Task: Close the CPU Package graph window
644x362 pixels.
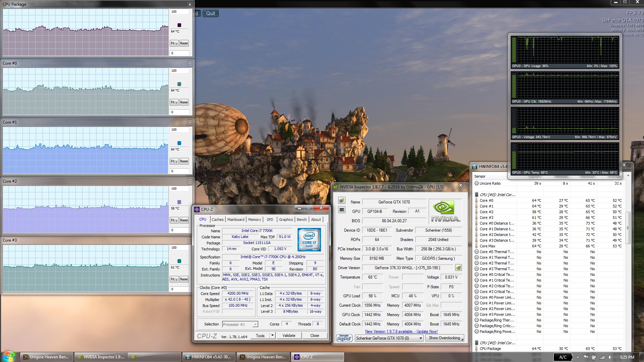Action: tap(190, 4)
